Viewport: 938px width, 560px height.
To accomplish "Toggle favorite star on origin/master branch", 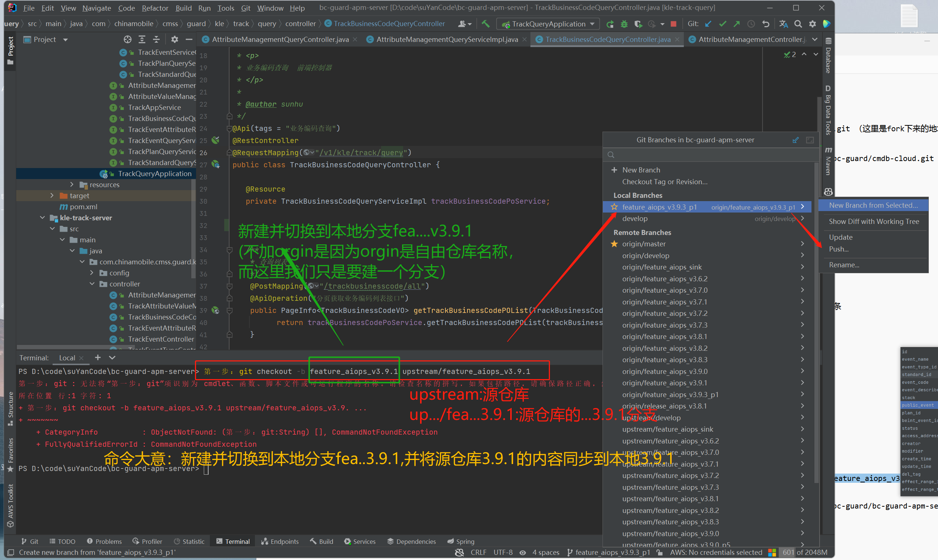I will [x=615, y=244].
